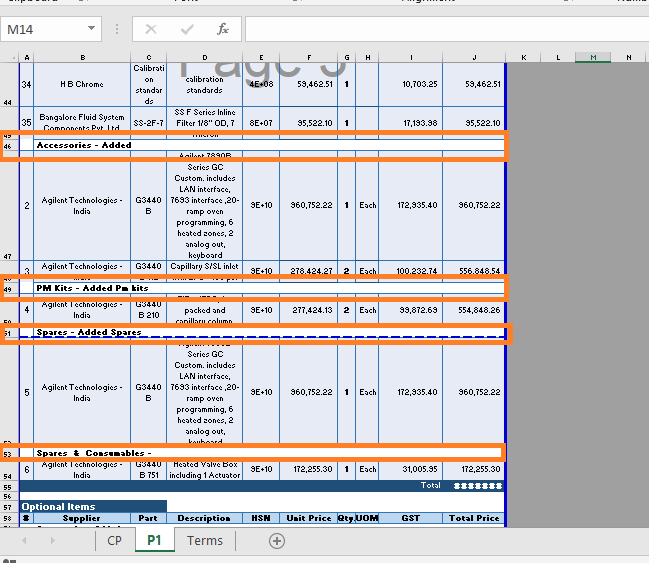
Task: Select the G3440 B 751 part cell
Action: coord(149,469)
